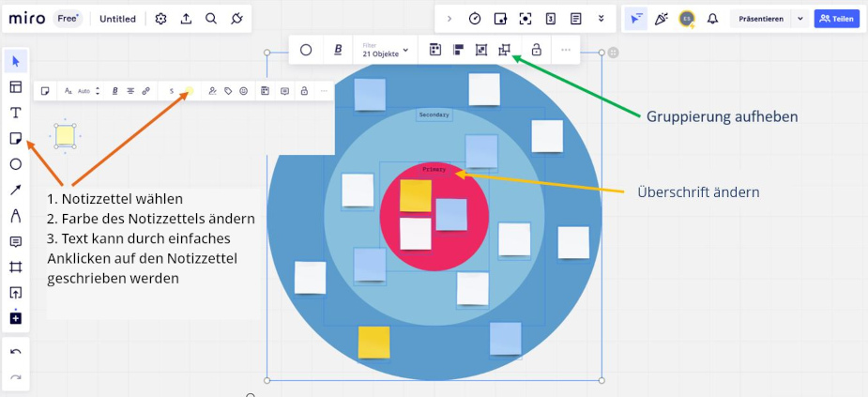This screenshot has height=397, width=868.
Task: Click the ungroup icon in selection toolbar
Action: click(505, 51)
